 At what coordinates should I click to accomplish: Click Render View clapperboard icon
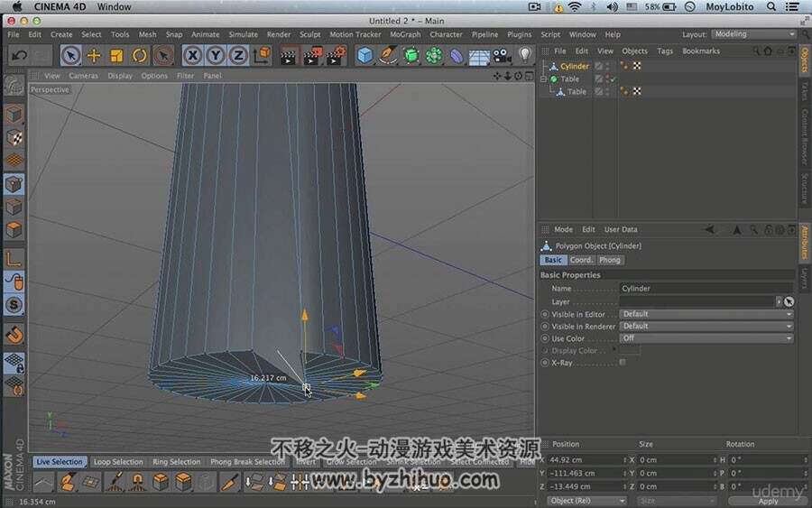(289, 56)
